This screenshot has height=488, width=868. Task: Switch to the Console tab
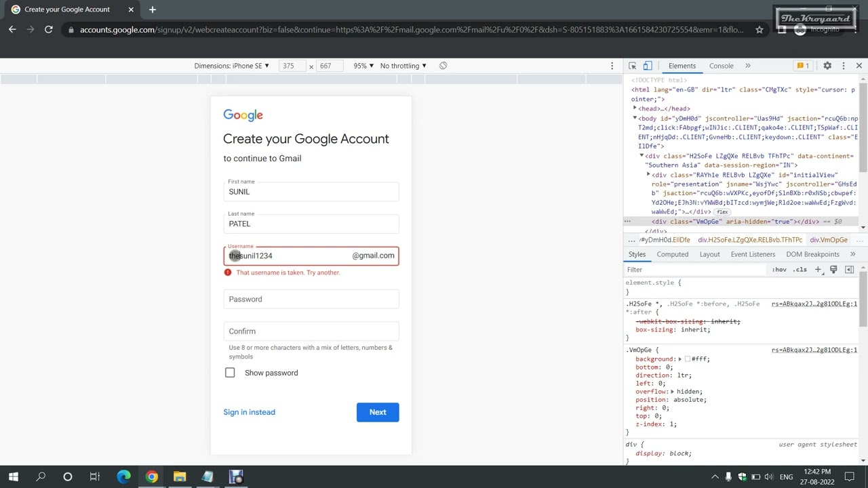click(x=722, y=66)
